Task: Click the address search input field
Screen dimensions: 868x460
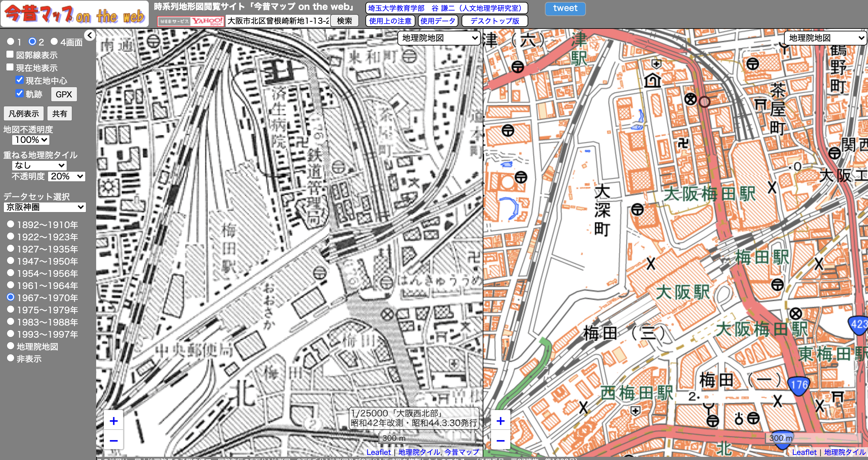Action: click(x=278, y=21)
